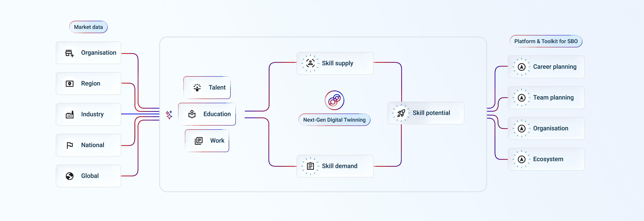Click the globe icon next to Global

(69, 176)
